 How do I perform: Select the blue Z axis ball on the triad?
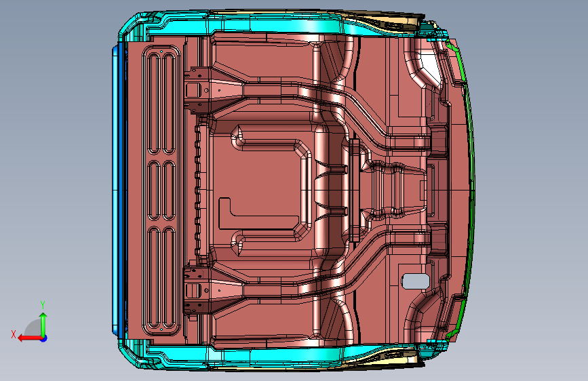(x=44, y=338)
